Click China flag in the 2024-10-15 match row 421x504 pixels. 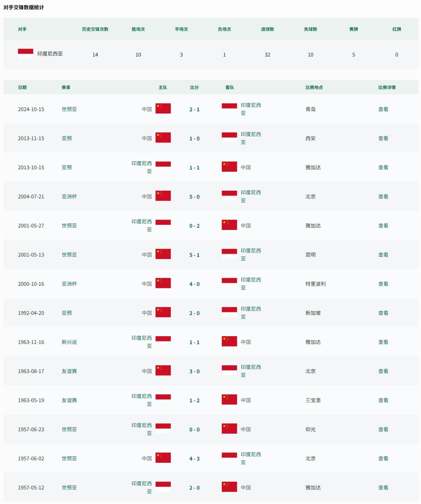pos(163,109)
